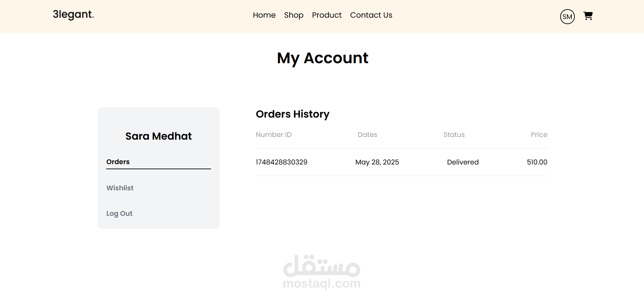Screen dimensions: 644x296
Task: Open the Shop menu item
Action: point(293,15)
